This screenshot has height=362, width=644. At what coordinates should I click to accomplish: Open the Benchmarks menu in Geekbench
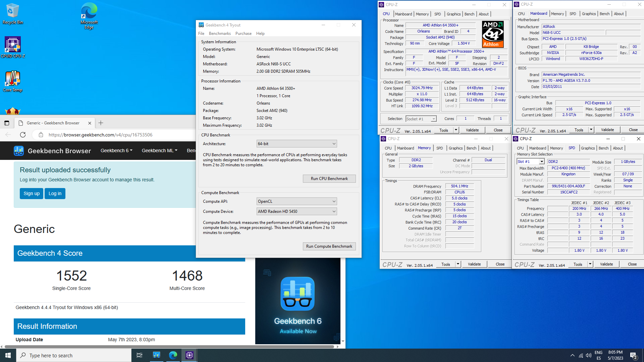[x=220, y=34]
